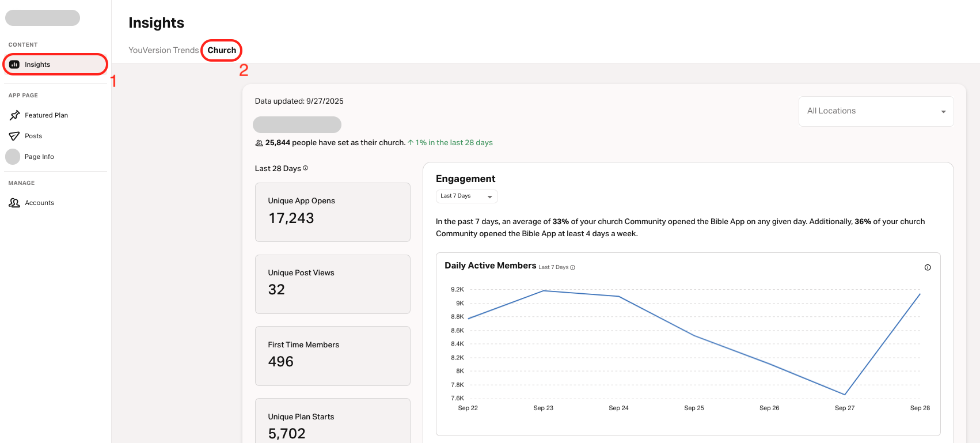The width and height of the screenshot is (980, 443).
Task: Select the Church tab
Action: pos(222,50)
